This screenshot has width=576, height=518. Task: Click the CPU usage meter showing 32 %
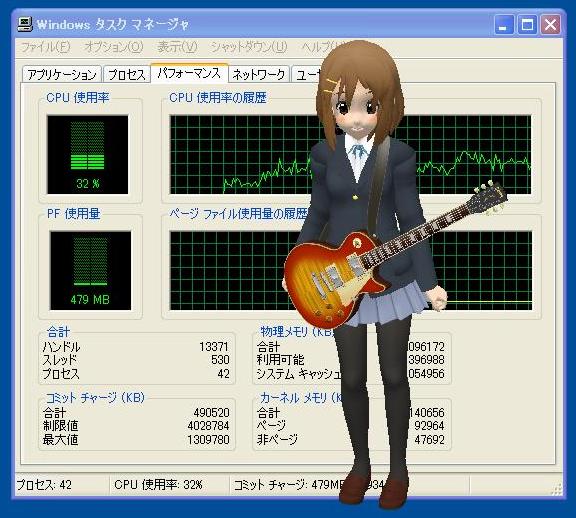(x=88, y=155)
